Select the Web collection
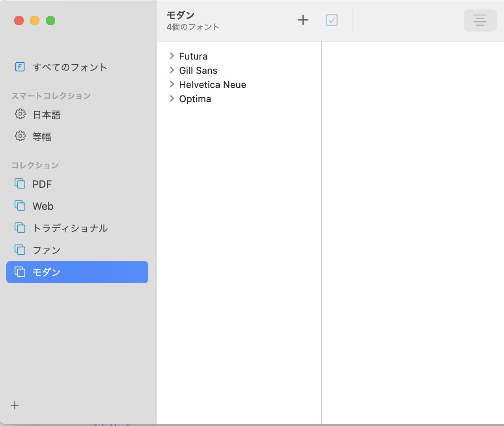The image size is (504, 426). pyautogui.click(x=77, y=206)
